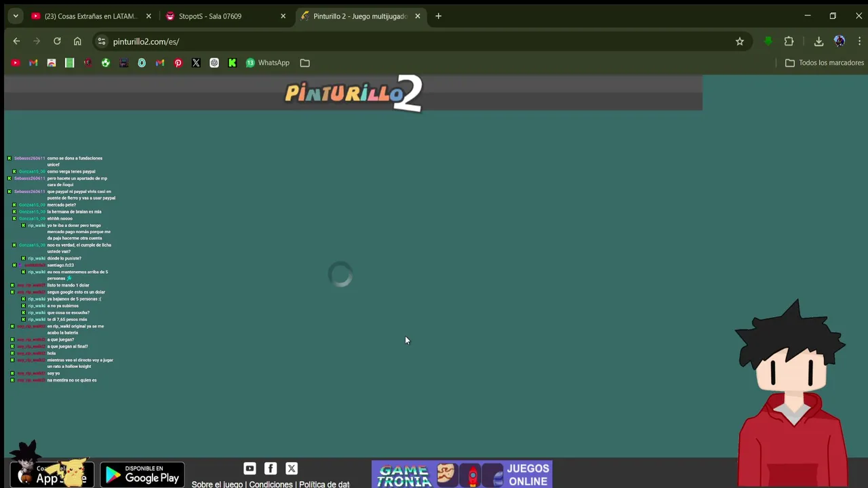Click the address bar URL pinturillo2.com/es/
Image resolution: width=868 pixels, height=488 pixels.
146,41
